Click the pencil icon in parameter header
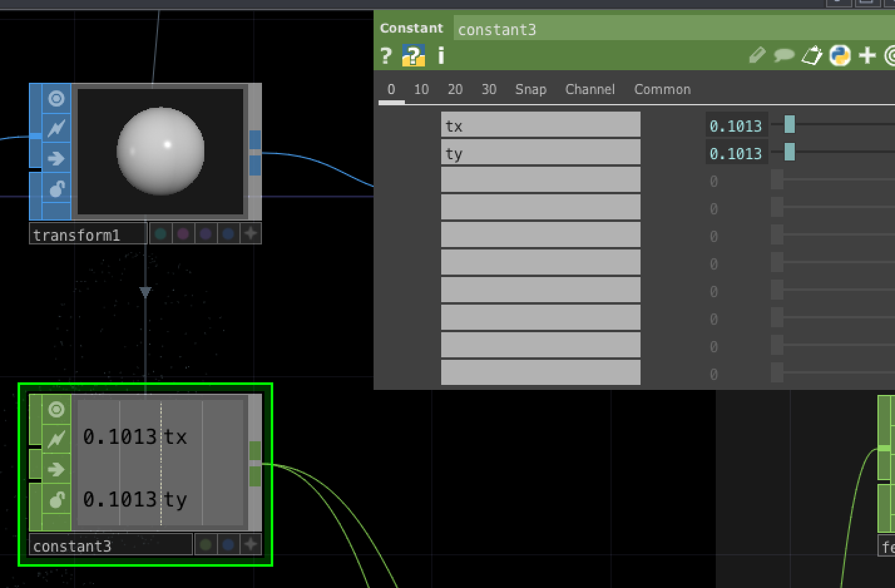 [x=757, y=56]
